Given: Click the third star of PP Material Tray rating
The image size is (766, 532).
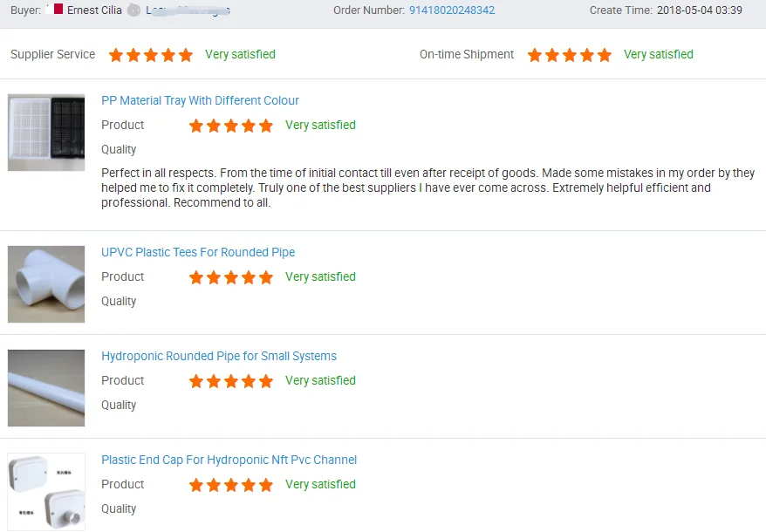Looking at the screenshot, I should click(x=231, y=126).
